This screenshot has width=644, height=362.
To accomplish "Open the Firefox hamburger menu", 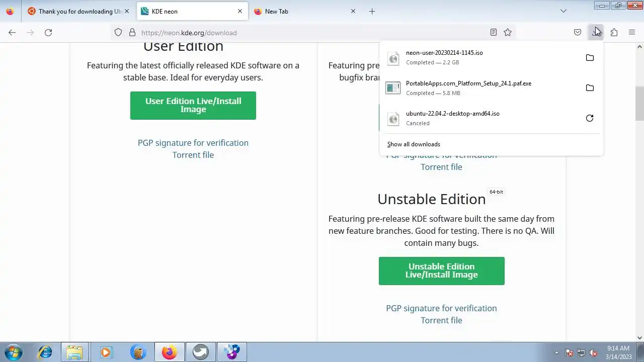I will [x=632, y=33].
